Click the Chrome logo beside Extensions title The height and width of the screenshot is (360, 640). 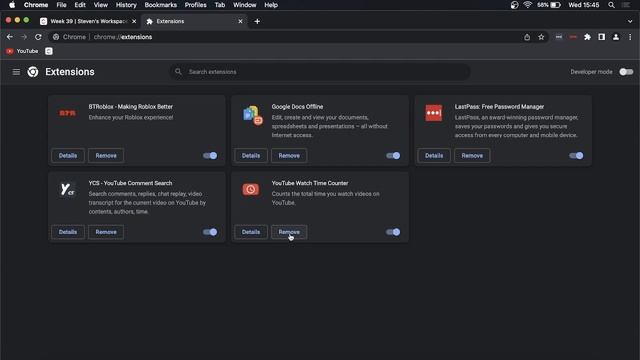click(x=33, y=72)
